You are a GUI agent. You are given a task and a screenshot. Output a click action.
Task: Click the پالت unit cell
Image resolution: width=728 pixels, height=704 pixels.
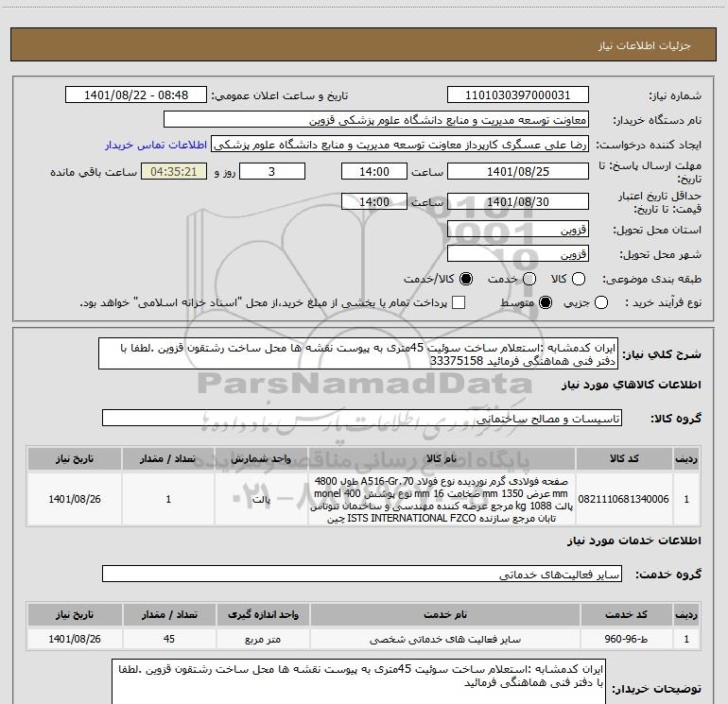[261, 499]
